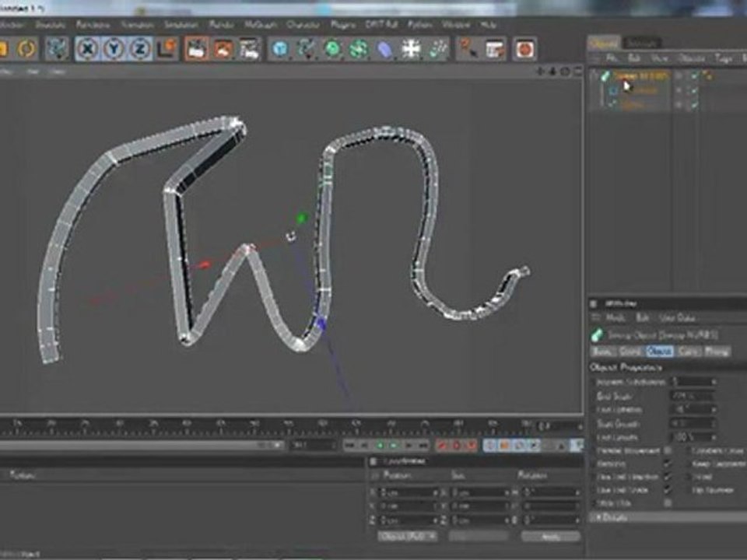Open the Object (Rel) dropdown
Viewport: 747px width, 560px height.
[408, 536]
